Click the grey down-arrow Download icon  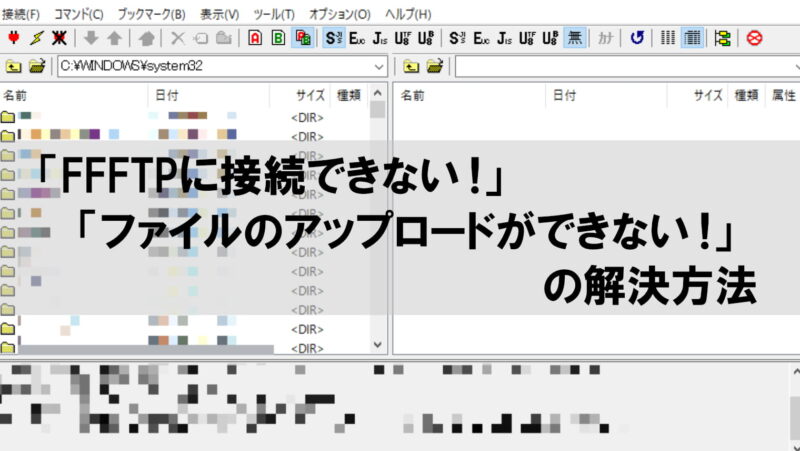91,38
